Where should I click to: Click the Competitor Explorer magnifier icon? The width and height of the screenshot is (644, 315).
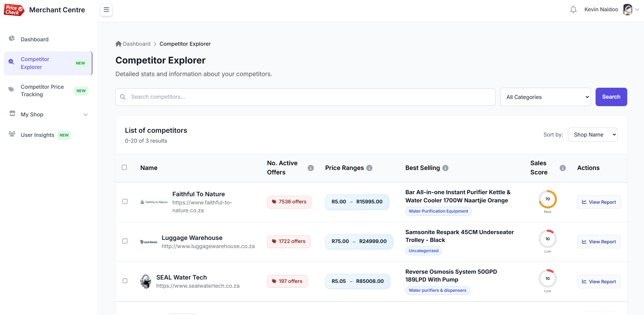tap(11, 62)
